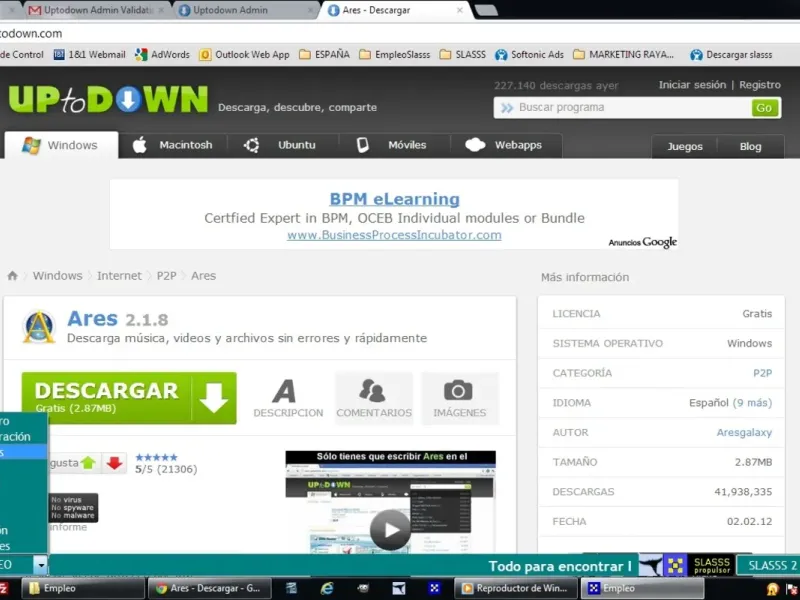
Task: Switch to the Uptodown Admin browser tab
Action: click(x=245, y=10)
